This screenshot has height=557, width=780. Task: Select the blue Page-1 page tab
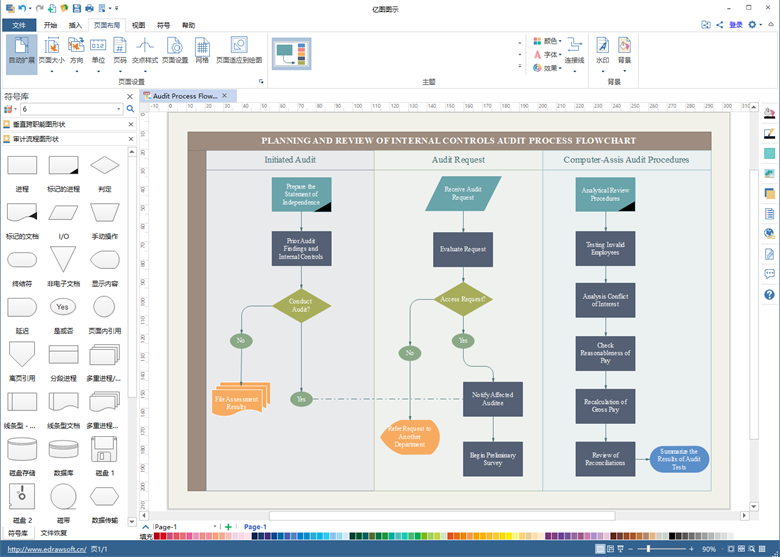[255, 527]
